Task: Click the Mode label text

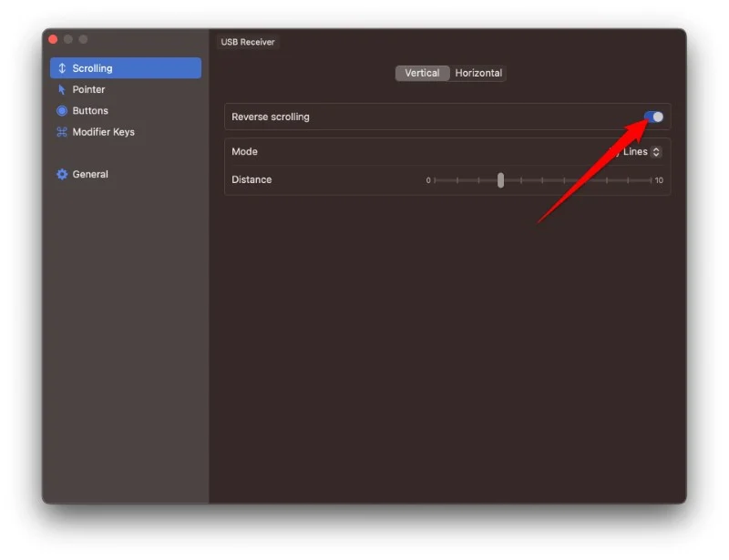Action: click(244, 151)
